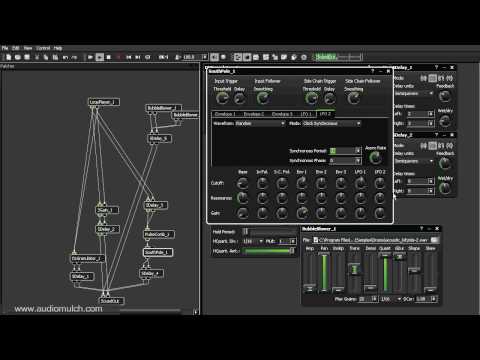This screenshot has height=360, width=480.
Task: Click the Undo toolbar icon
Action: 65,57
